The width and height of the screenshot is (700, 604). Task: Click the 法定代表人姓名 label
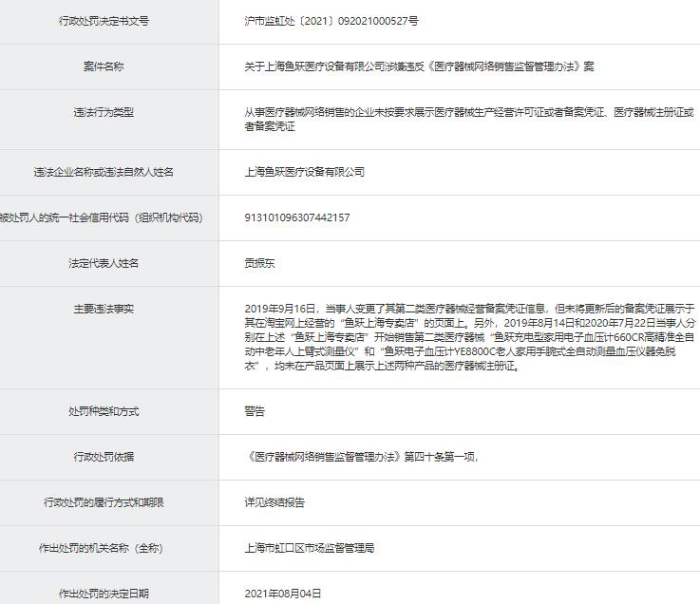pos(104,263)
